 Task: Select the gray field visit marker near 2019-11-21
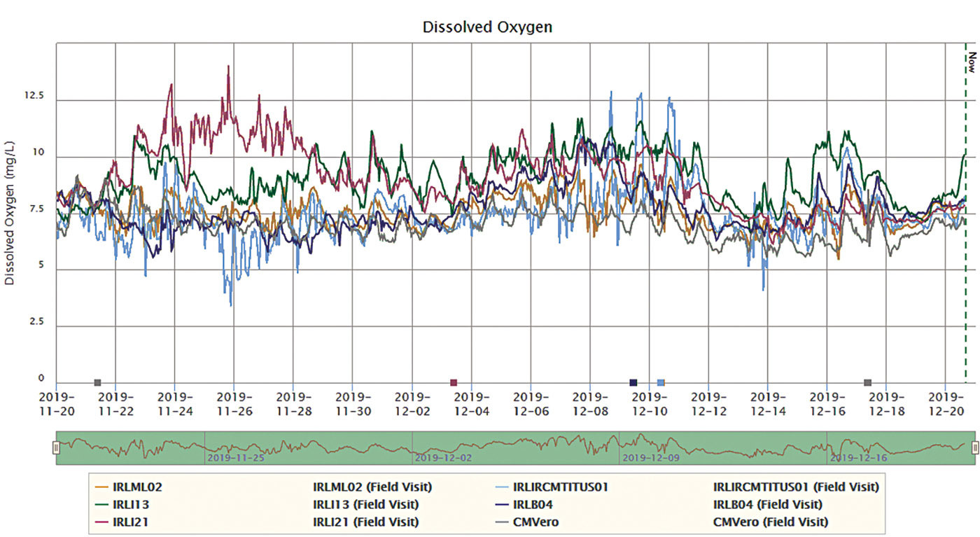(x=97, y=383)
